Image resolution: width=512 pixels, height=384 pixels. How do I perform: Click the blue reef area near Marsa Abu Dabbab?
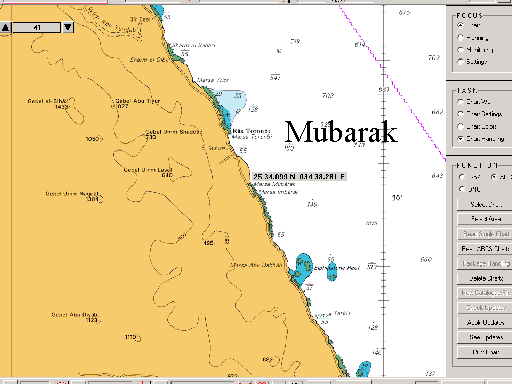pos(303,267)
